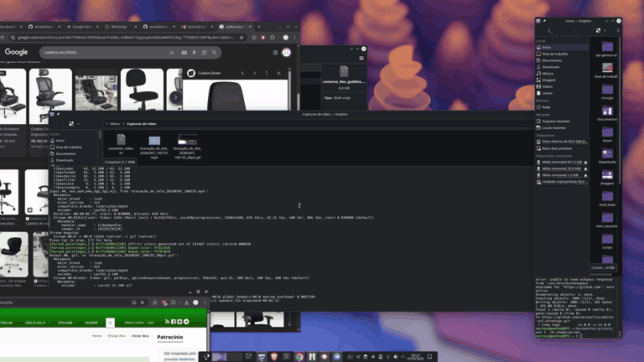Open Arquivos recentes in Dolphin sidebar

pyautogui.click(x=555, y=121)
